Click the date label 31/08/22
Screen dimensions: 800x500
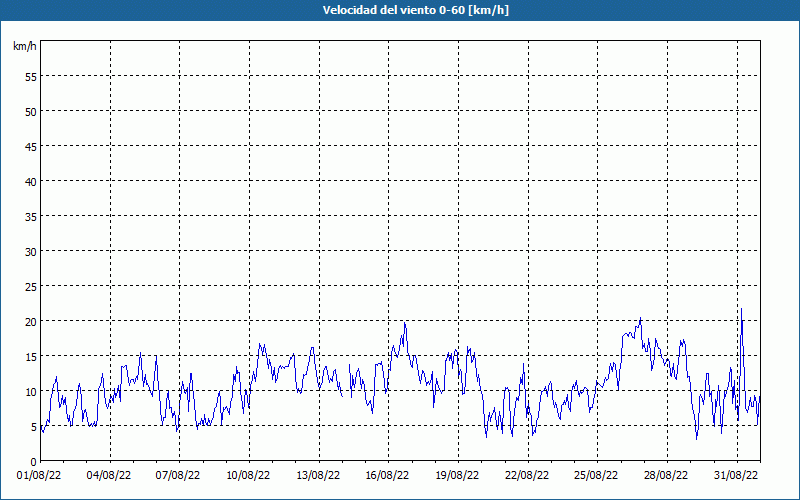(x=736, y=476)
